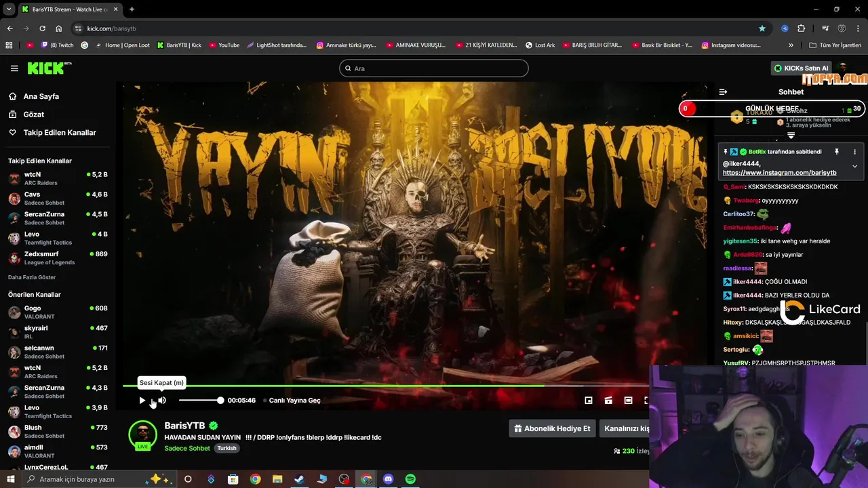Screen dimensions: 868x488
Task: Toggle theater mode
Action: [x=628, y=401]
